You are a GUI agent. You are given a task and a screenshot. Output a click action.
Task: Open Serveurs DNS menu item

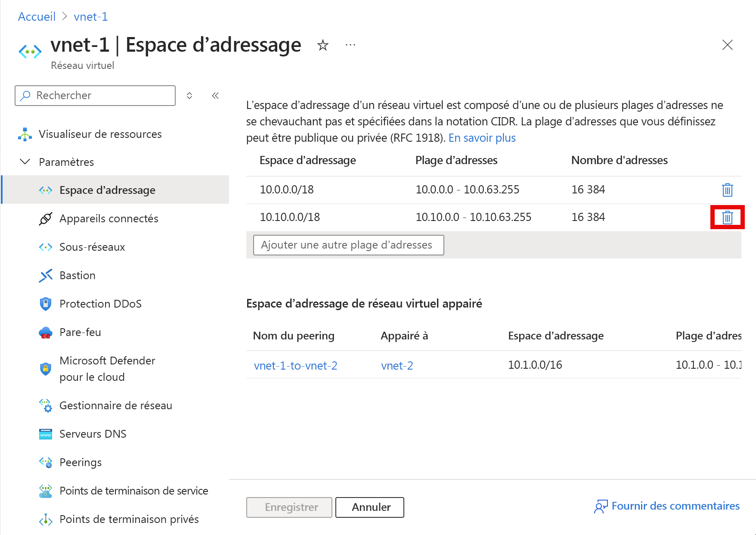93,434
